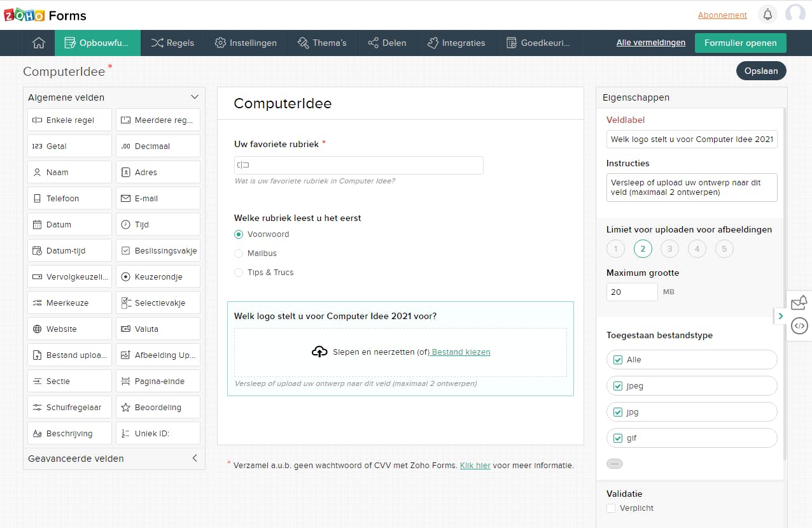Add a Valuta field

tap(158, 329)
